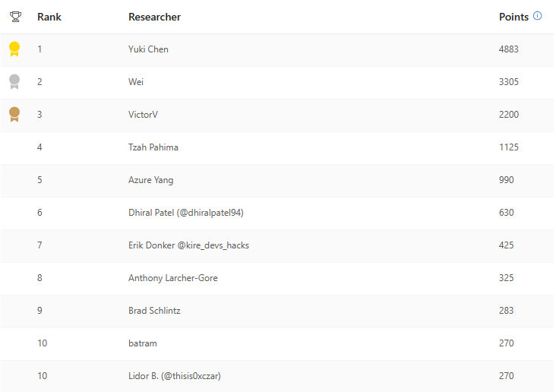Select researcher Yuki Chen
556x392 pixels.
(x=148, y=49)
